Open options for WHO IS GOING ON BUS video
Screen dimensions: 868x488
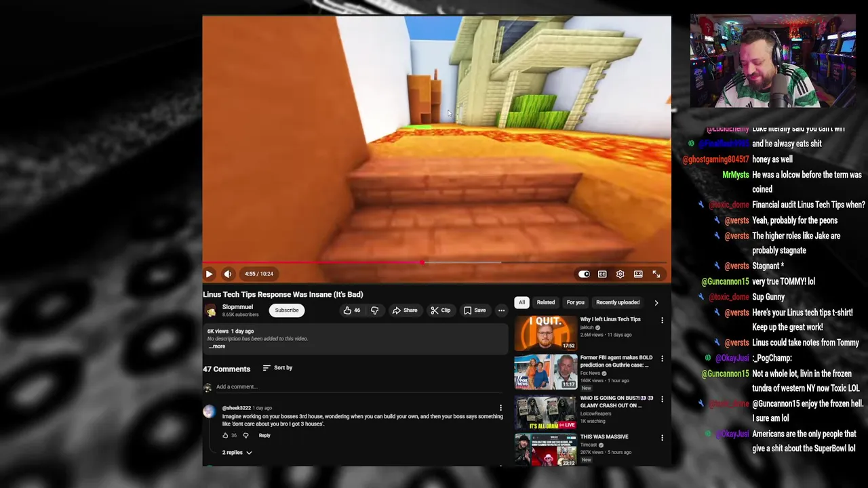tap(662, 399)
